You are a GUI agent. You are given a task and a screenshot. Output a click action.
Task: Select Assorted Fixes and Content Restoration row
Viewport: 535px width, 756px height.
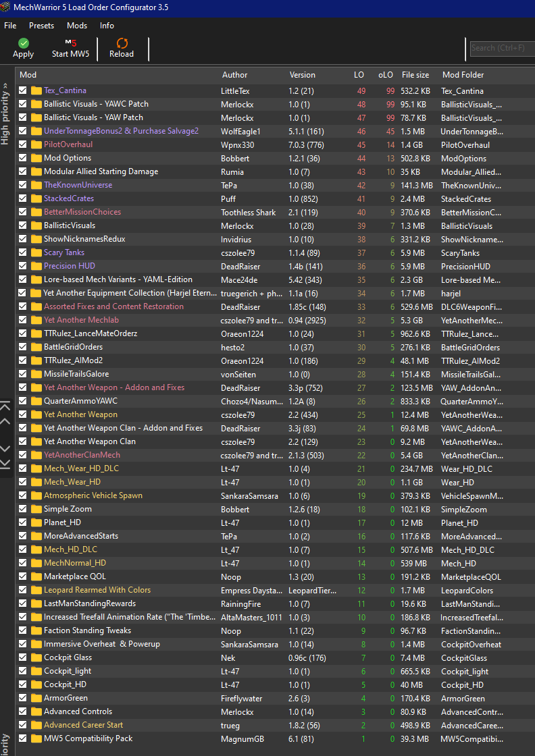coord(275,306)
